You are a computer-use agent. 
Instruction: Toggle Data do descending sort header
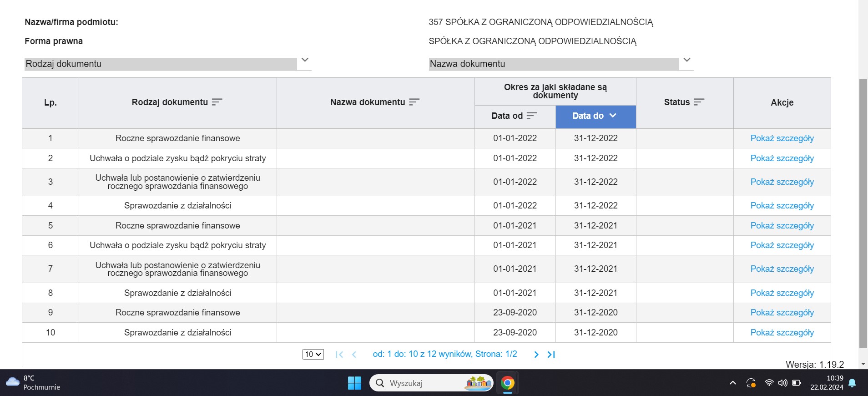595,116
